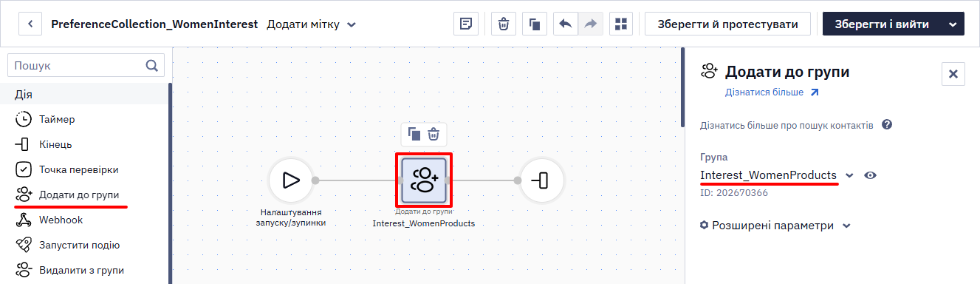Select the Таймер clock icon

tap(24, 118)
